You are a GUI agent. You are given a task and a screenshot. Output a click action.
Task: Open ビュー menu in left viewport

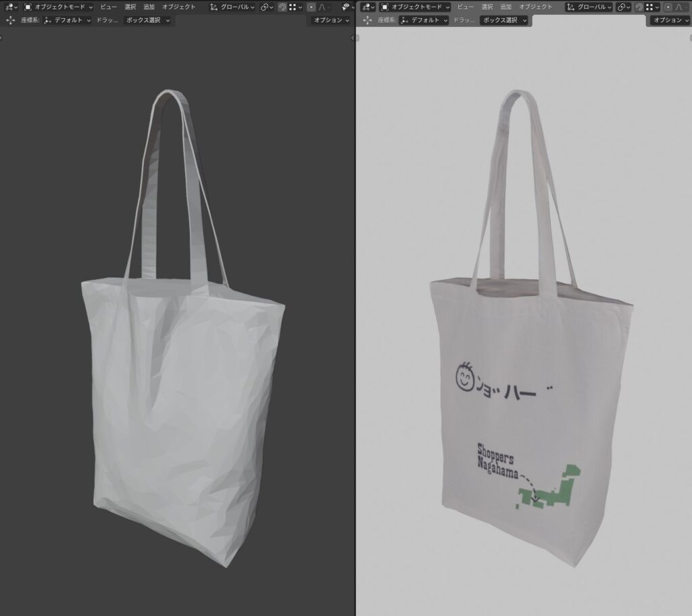click(x=108, y=7)
